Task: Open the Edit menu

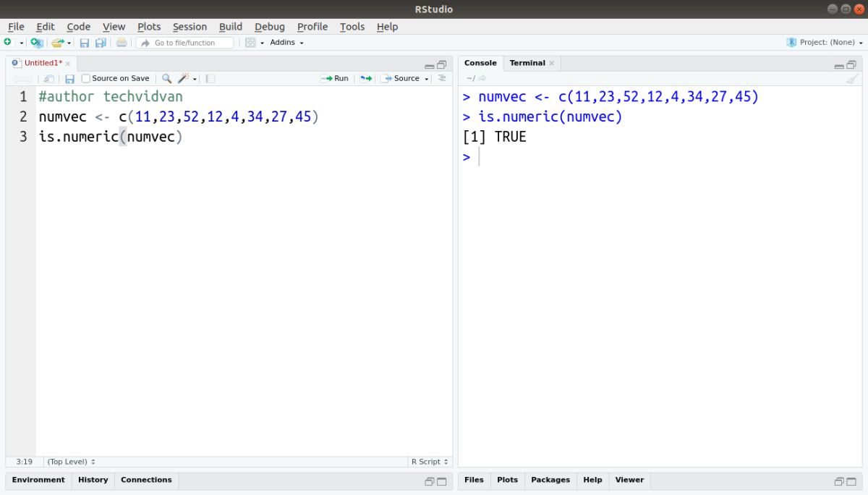Action: (46, 27)
